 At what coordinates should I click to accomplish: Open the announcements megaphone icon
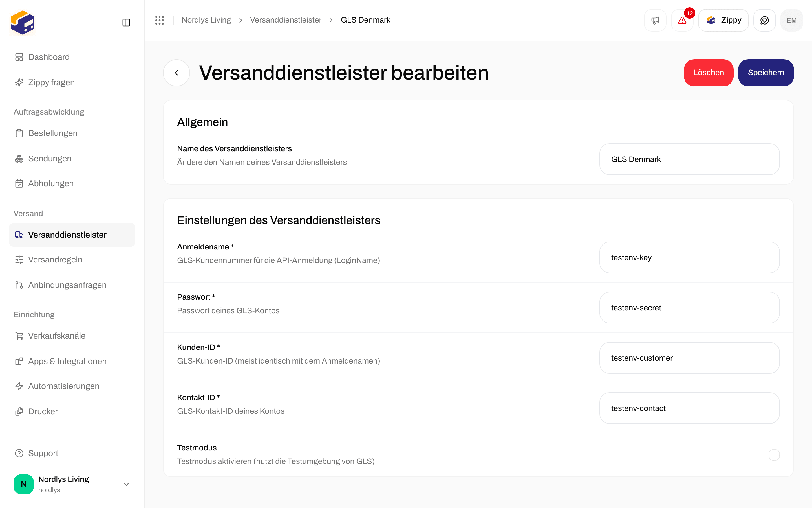click(655, 20)
